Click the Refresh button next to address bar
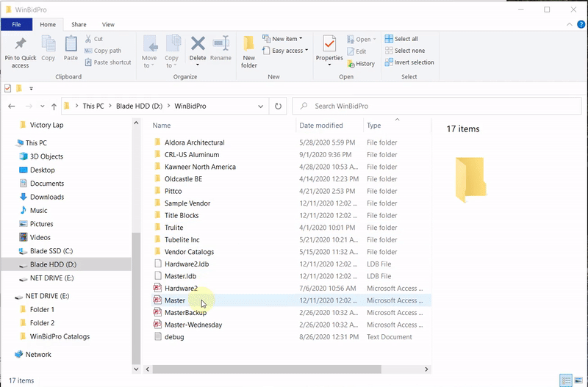 tap(278, 106)
